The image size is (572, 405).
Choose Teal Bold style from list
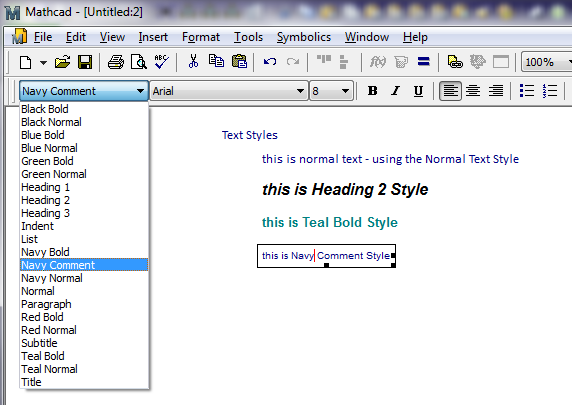[x=84, y=356]
